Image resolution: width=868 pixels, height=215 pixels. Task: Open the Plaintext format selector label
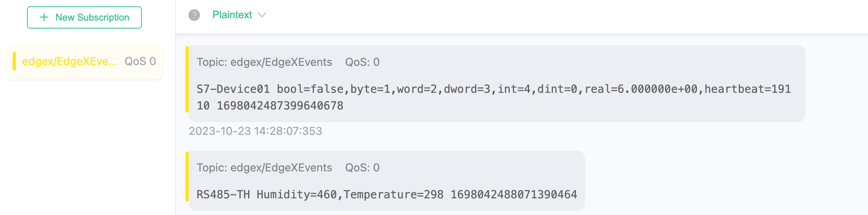coord(232,15)
